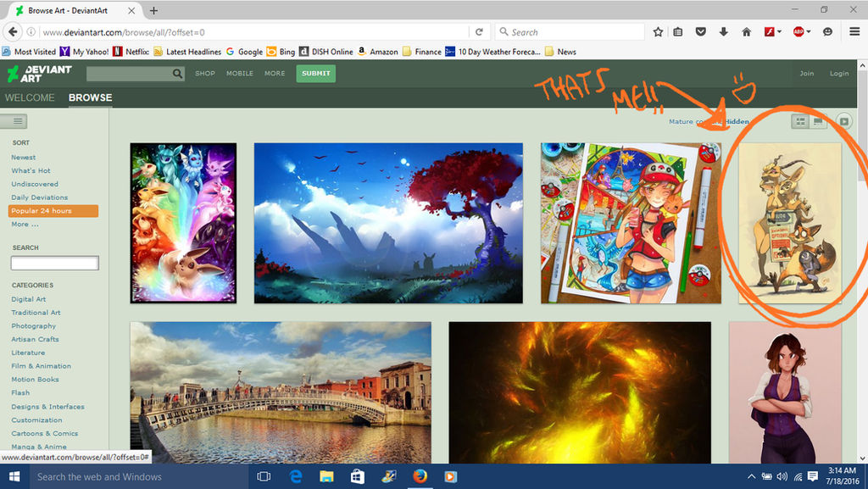Go back with the browser back arrow
868x489 pixels.
13,32
